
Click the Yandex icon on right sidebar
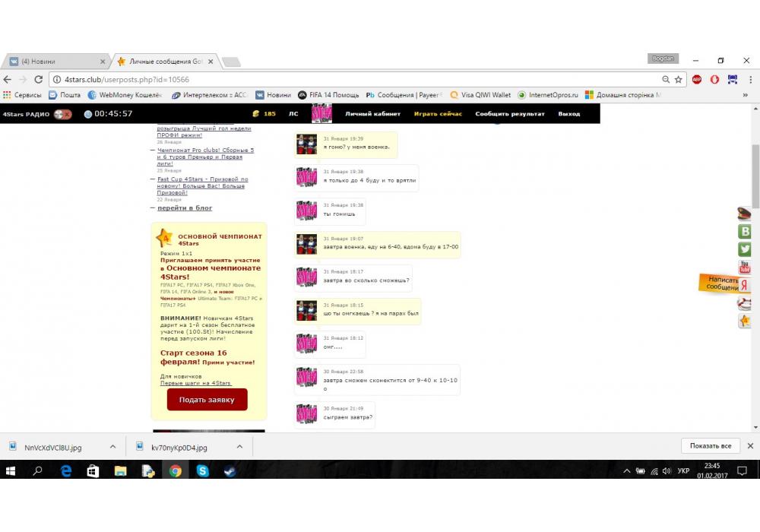coord(745,285)
